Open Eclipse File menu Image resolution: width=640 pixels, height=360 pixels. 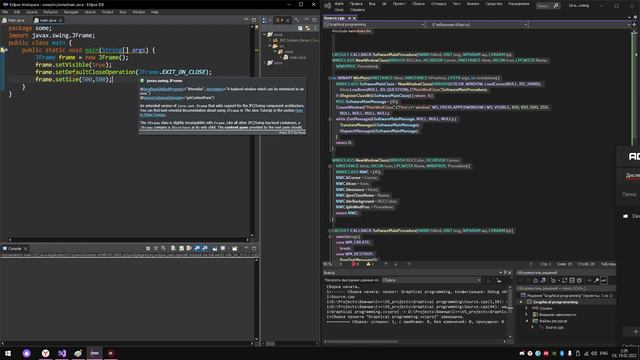click(x=5, y=12)
